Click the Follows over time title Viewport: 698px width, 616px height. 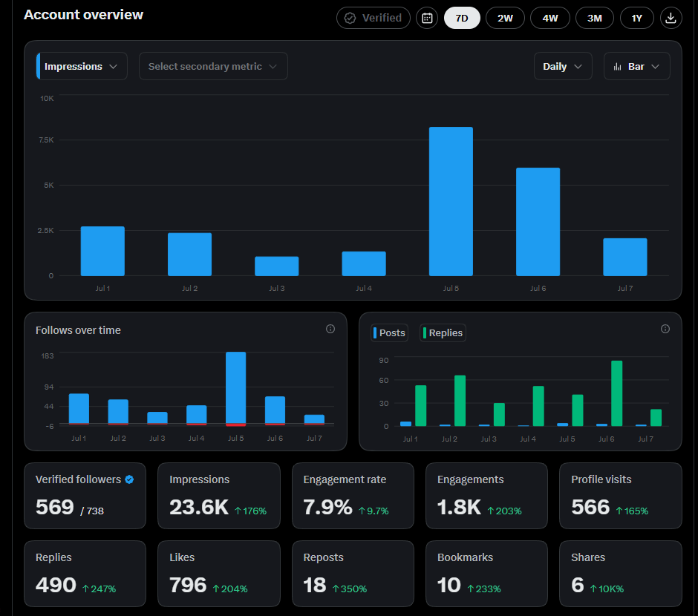click(x=78, y=330)
